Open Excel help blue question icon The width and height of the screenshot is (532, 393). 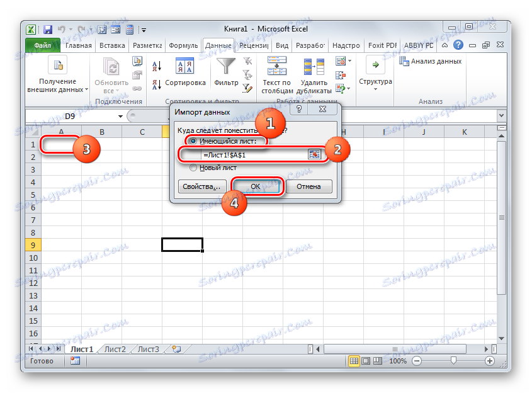click(x=458, y=45)
